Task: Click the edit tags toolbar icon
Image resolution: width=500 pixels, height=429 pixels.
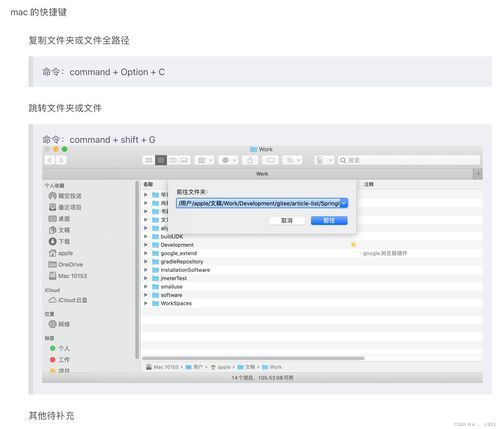Action: point(270,160)
